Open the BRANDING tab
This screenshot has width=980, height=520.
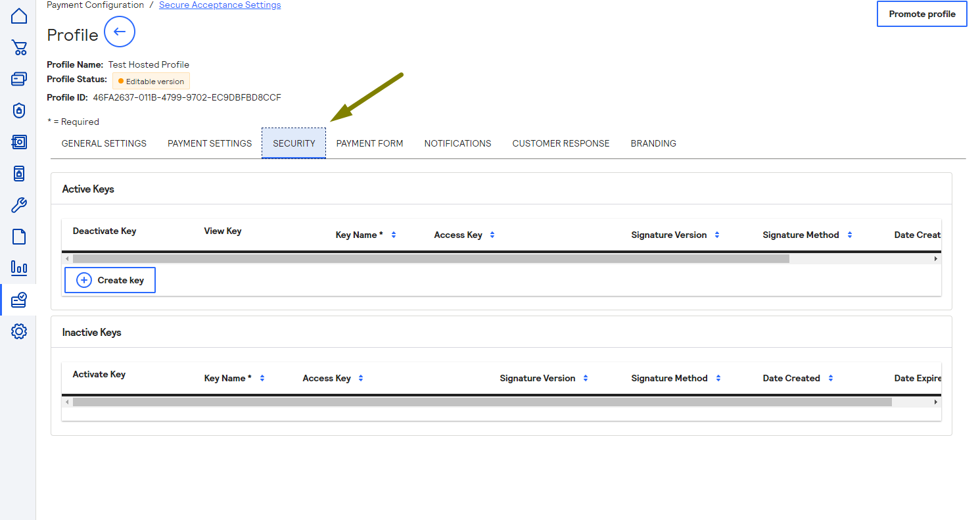653,143
